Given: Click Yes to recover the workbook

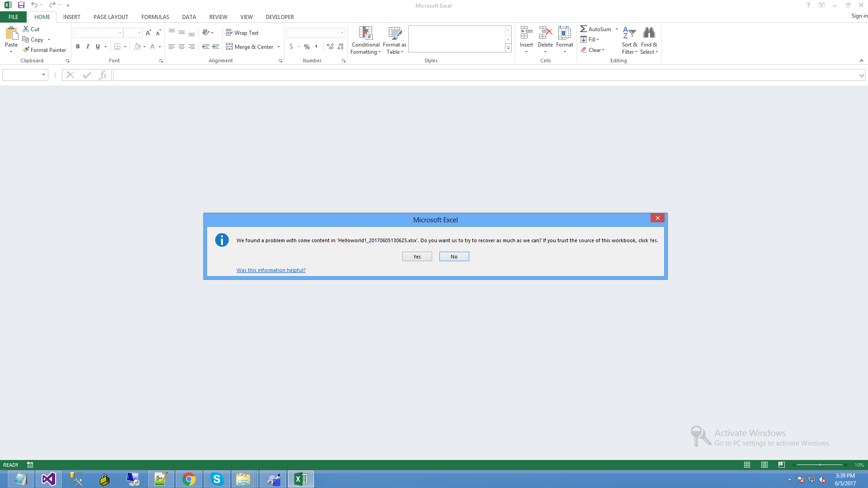Looking at the screenshot, I should click(417, 257).
